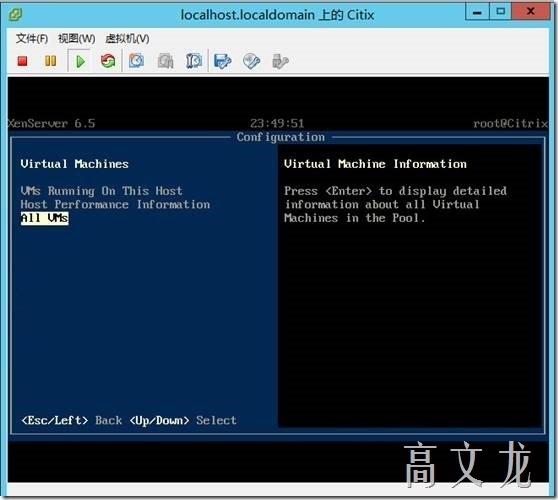This screenshot has width=558, height=500.
Task: Click the XenServer 6.5 version text
Action: click(52, 123)
